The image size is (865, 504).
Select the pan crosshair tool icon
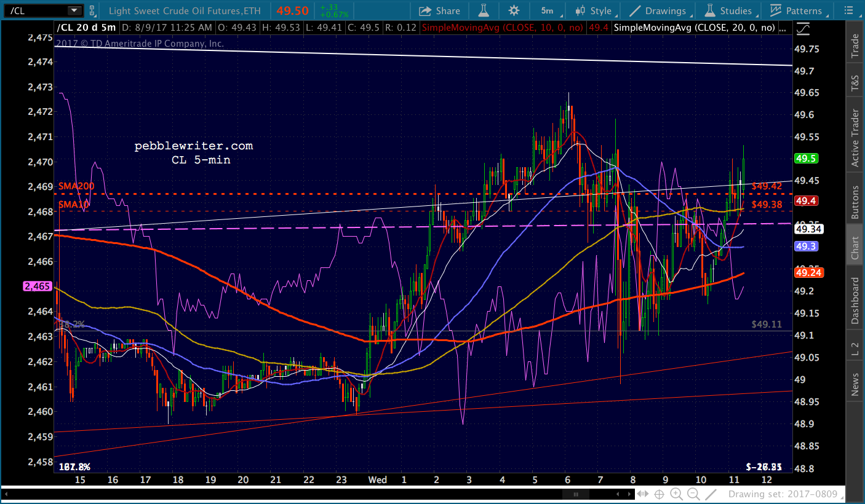click(659, 494)
